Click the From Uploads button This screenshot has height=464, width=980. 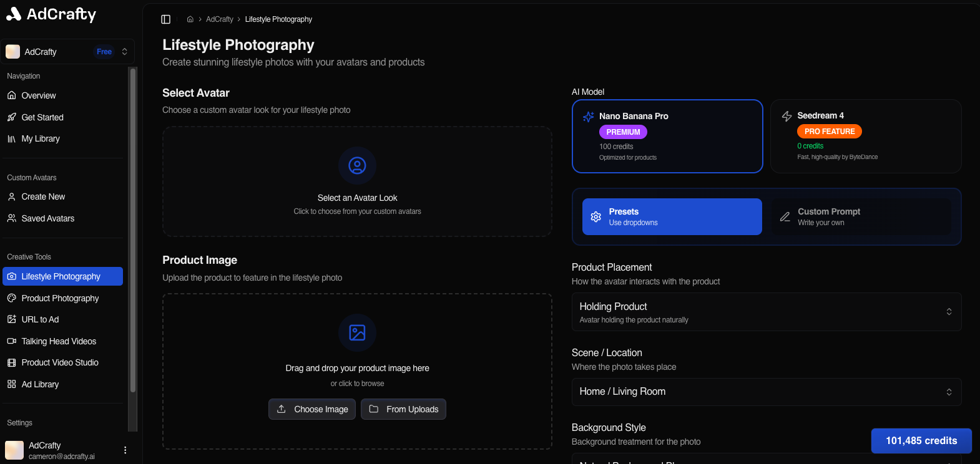tap(403, 409)
